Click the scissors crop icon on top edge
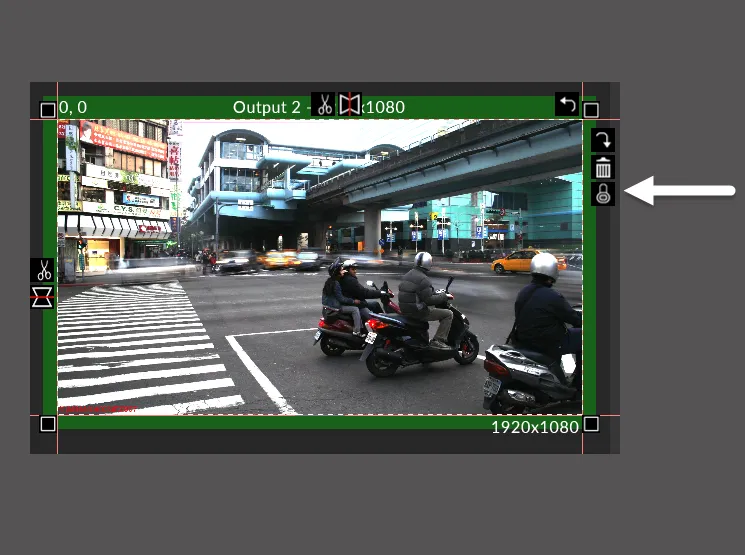This screenshot has width=745, height=555. 323,104
